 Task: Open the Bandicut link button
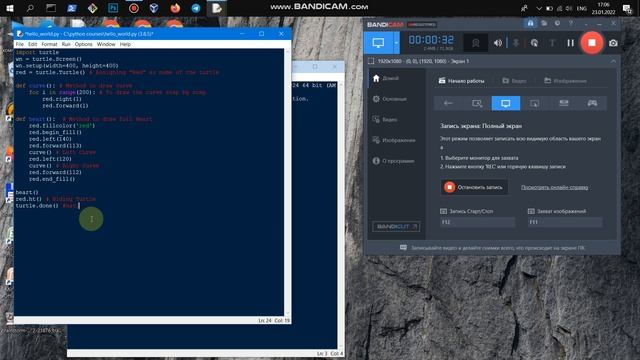(396, 227)
